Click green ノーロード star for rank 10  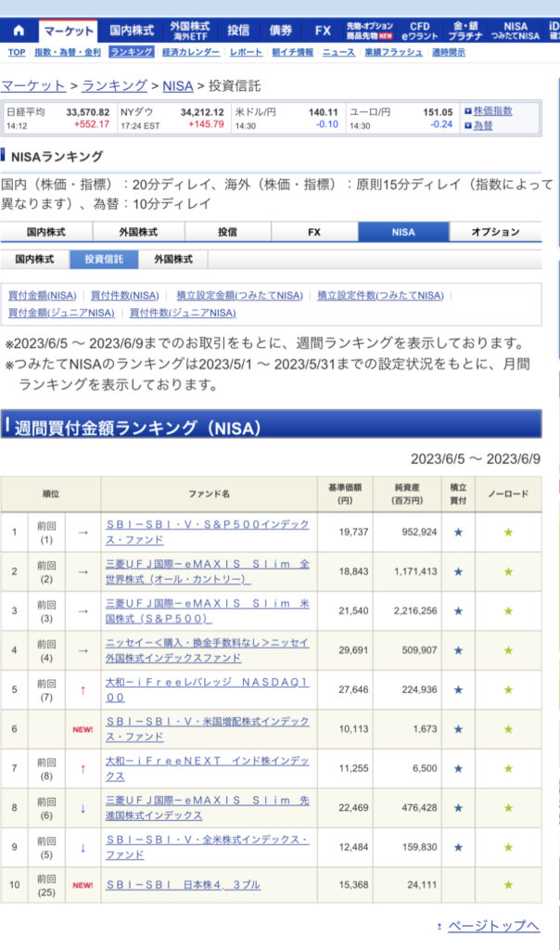[x=508, y=884]
